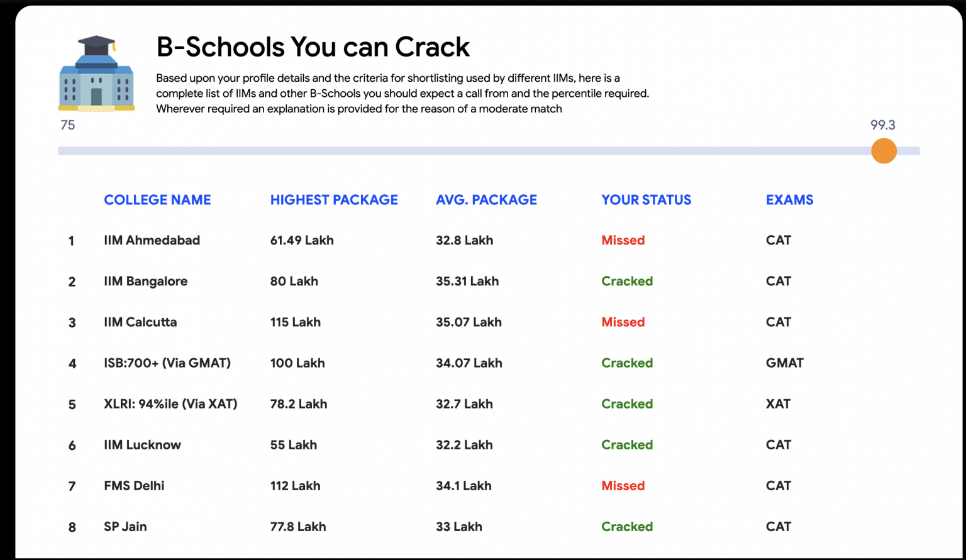Click the Missed status for FMS Delhi
Viewport: 966px width, 560px height.
click(x=623, y=485)
